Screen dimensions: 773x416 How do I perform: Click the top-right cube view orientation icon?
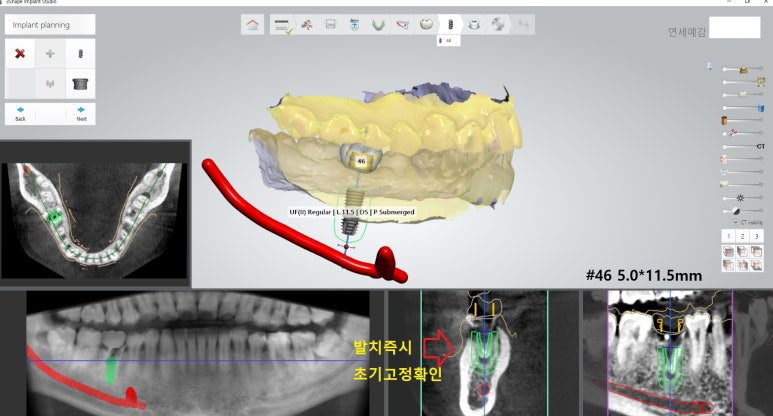[756, 252]
